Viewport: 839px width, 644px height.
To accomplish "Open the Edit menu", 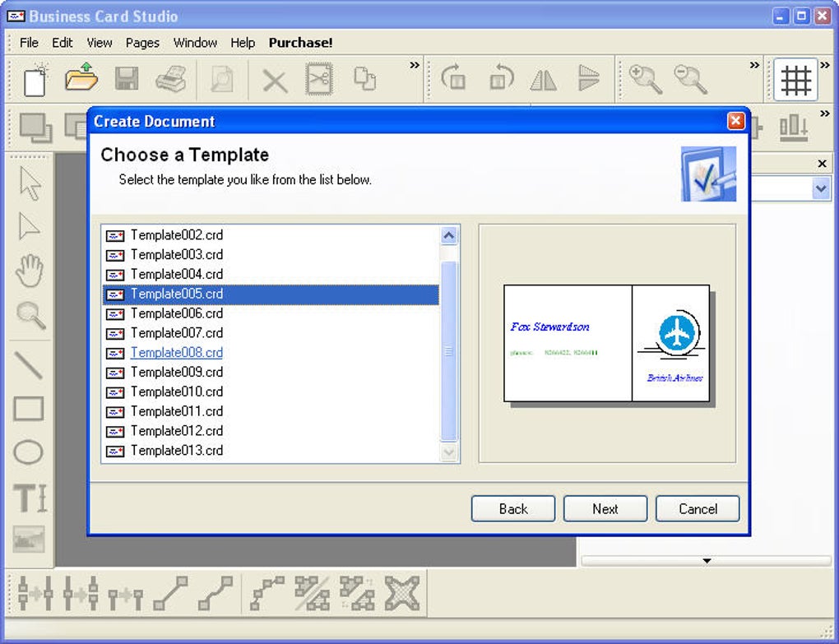I will pos(62,43).
